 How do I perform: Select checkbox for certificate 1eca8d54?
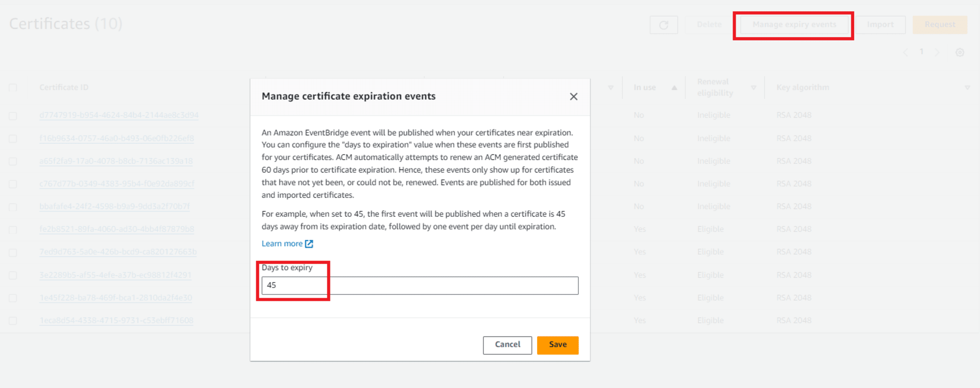tap(13, 321)
